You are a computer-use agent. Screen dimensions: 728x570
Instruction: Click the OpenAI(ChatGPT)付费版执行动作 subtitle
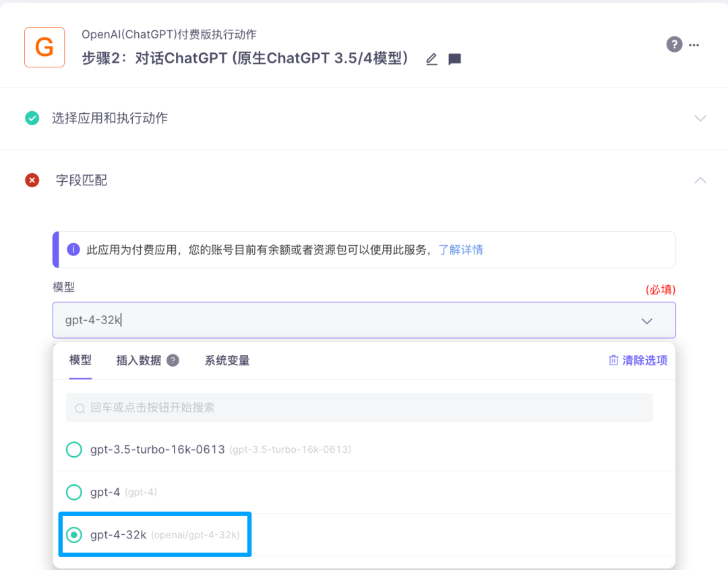(x=169, y=34)
